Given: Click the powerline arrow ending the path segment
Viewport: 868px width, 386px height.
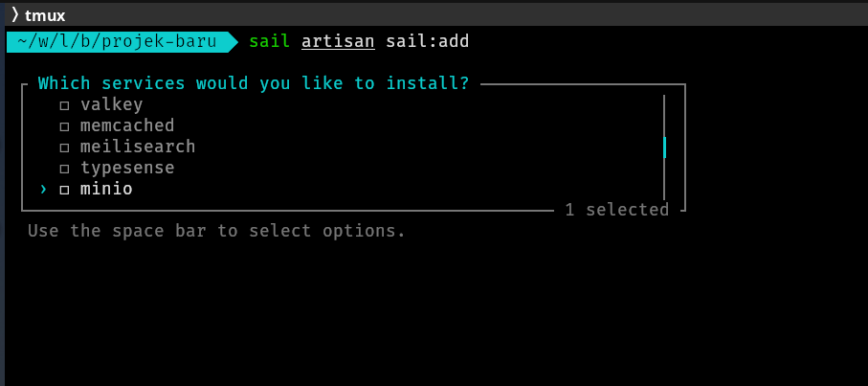Looking at the screenshot, I should point(233,41).
